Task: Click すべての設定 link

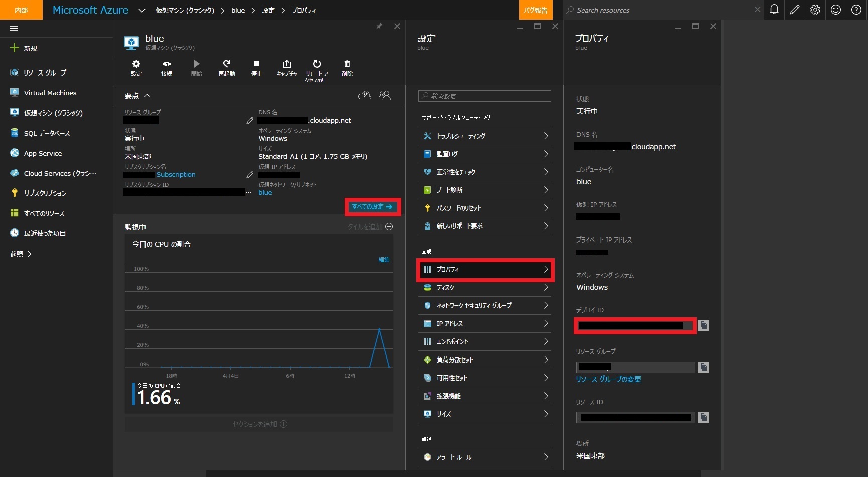Action: pos(372,207)
